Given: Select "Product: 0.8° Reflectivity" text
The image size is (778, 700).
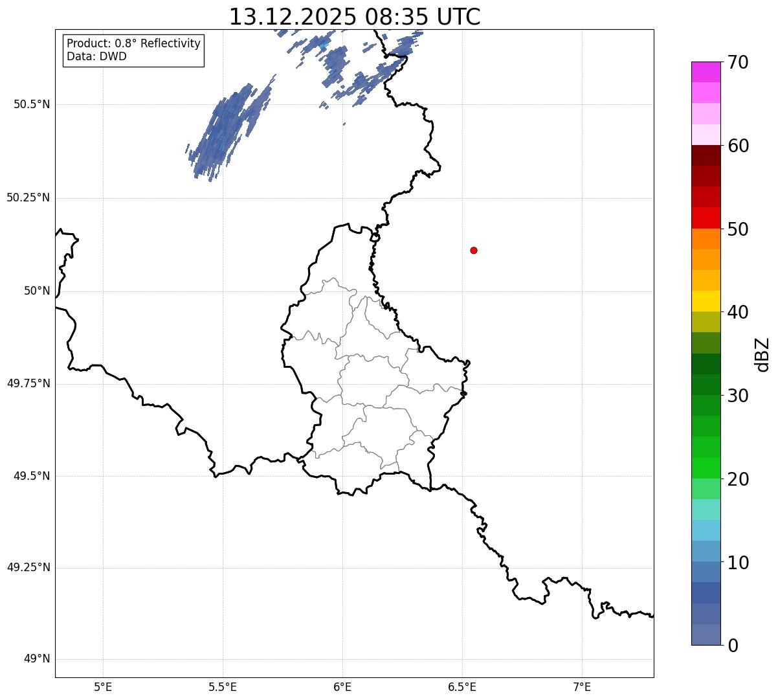Looking at the screenshot, I should 134,43.
